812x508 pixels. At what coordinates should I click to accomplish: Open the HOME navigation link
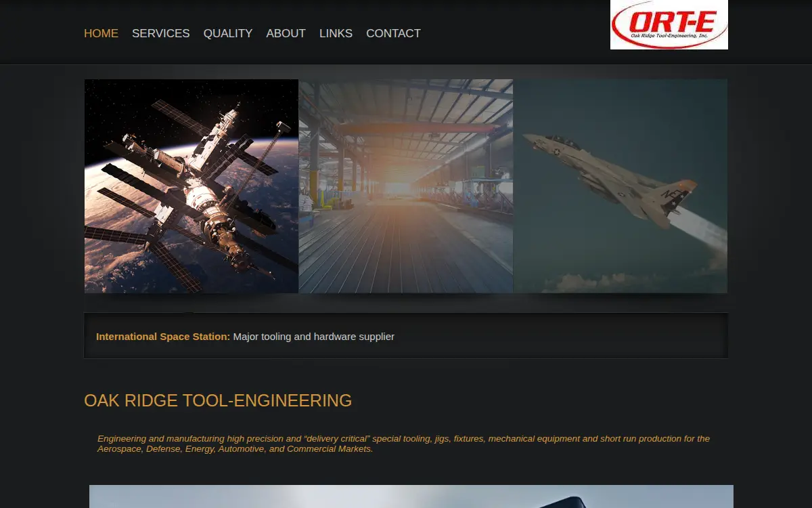[101, 33]
